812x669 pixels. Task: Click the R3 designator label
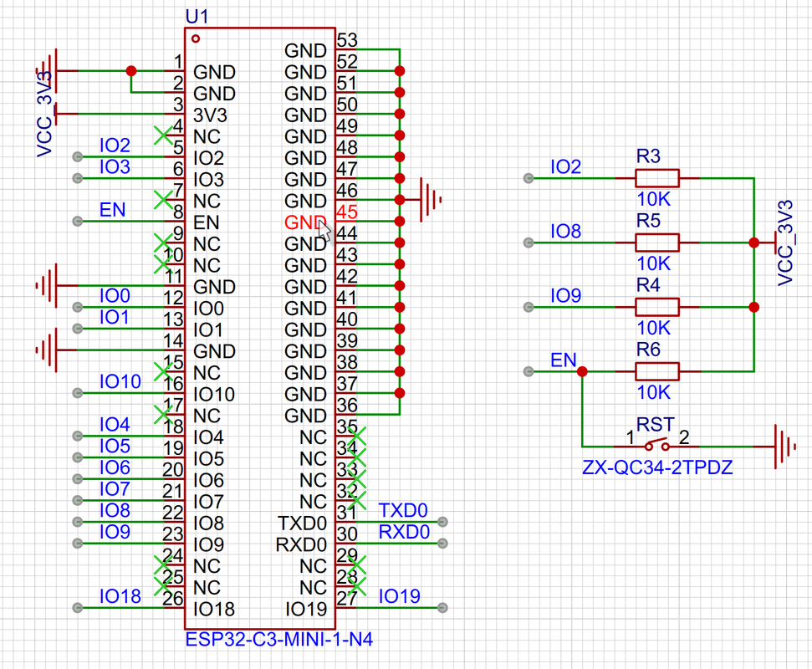coord(648,156)
